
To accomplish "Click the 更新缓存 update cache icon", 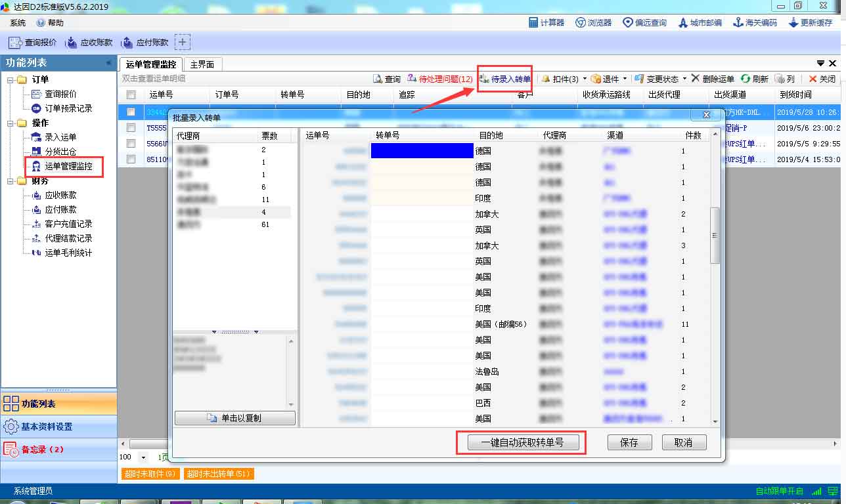I will (x=810, y=22).
